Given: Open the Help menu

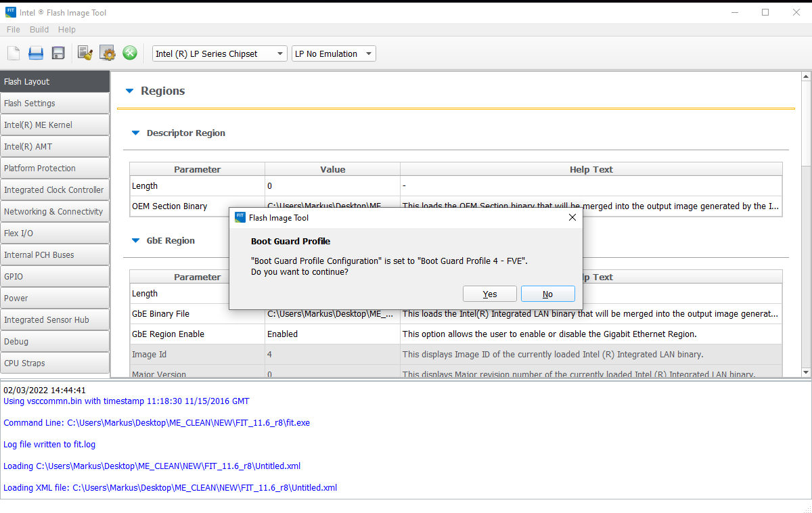Looking at the screenshot, I should 67,30.
